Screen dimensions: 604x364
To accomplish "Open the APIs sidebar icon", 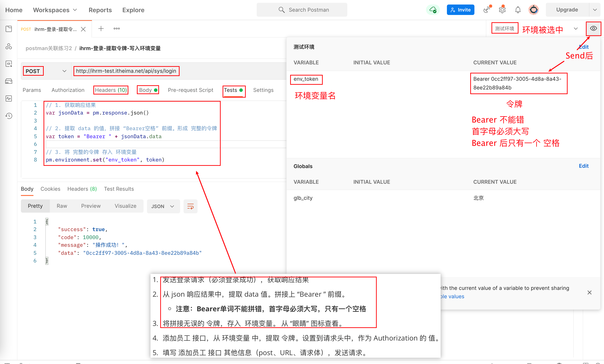I will tap(9, 46).
